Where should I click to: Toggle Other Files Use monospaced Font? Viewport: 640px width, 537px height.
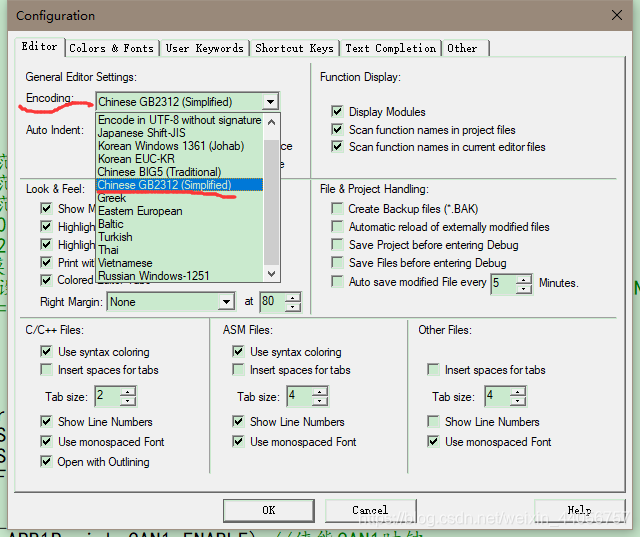point(433,442)
